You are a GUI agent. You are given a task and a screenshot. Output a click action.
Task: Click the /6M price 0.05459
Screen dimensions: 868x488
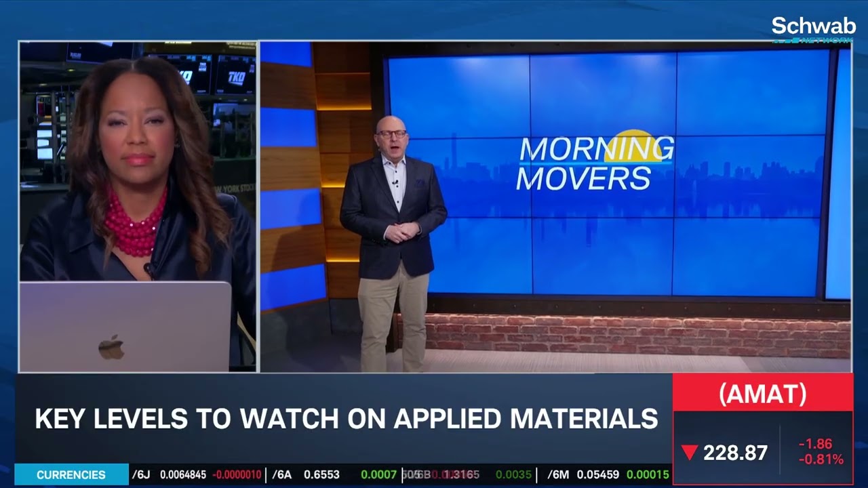coord(598,474)
